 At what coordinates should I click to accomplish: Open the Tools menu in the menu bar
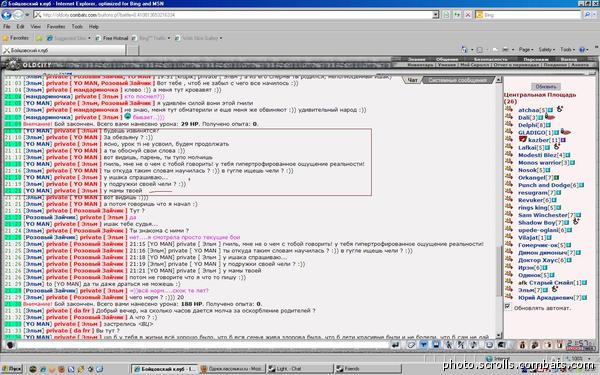(77, 27)
